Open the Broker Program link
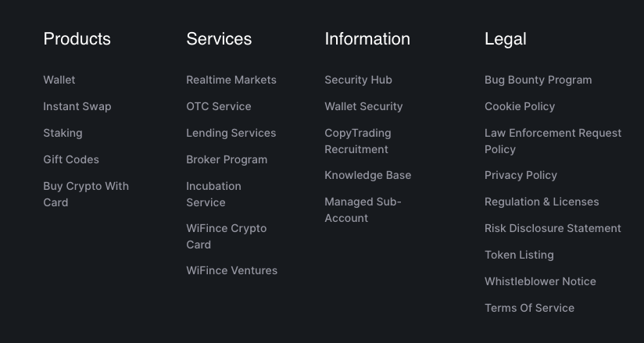 tap(227, 159)
